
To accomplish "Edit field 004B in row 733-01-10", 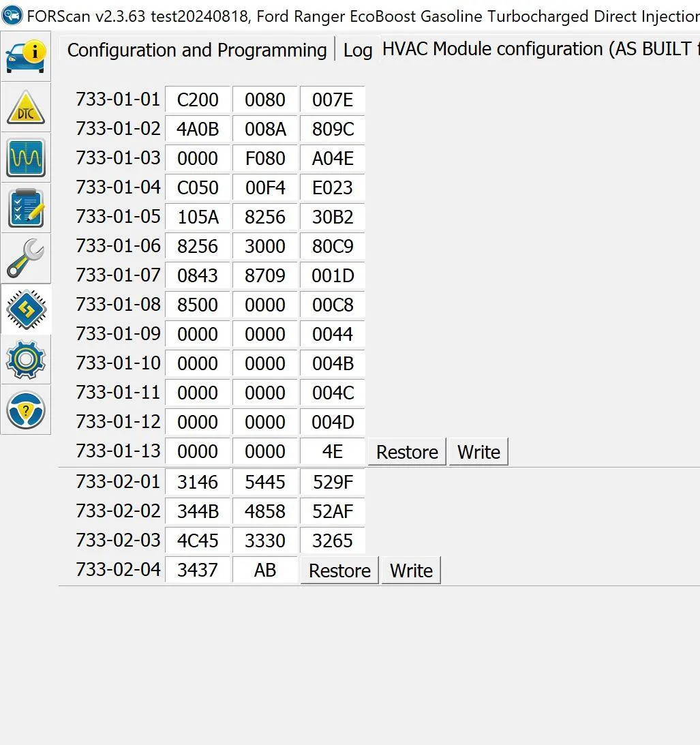I will click(333, 363).
